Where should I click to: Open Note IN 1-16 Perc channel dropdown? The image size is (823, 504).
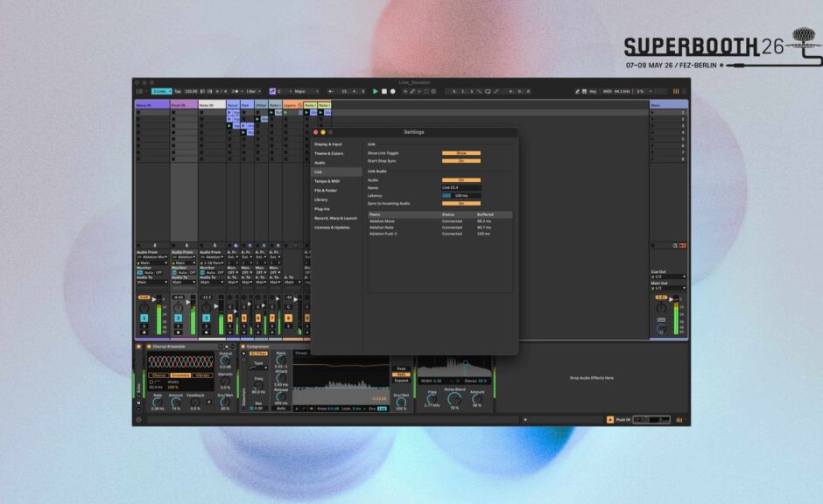(x=212, y=262)
